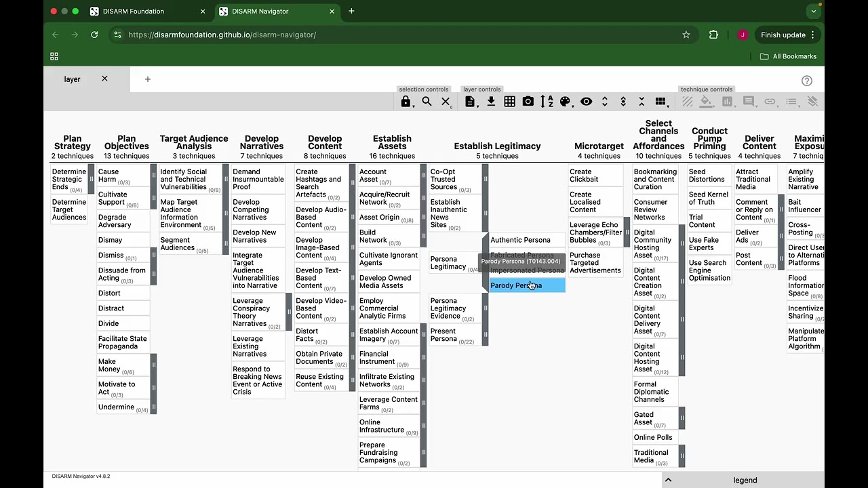Screen dimensions: 868x488
Task: Expand Persona Legitimacy Evidence sub-techniques bar
Action: click(485, 308)
